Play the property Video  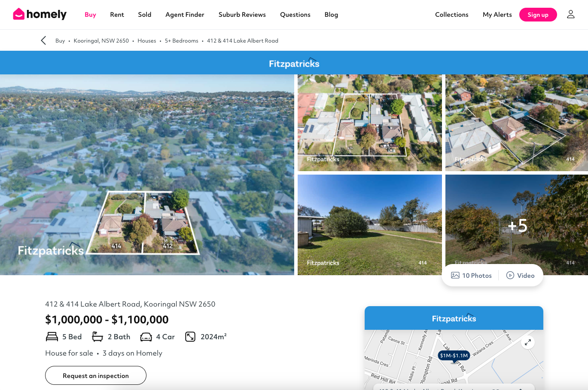pos(521,276)
